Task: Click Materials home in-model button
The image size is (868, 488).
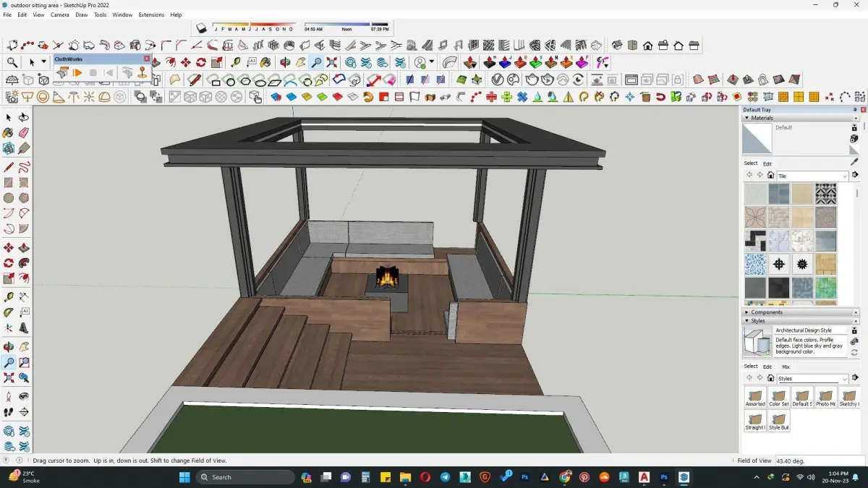Action: pos(771,176)
